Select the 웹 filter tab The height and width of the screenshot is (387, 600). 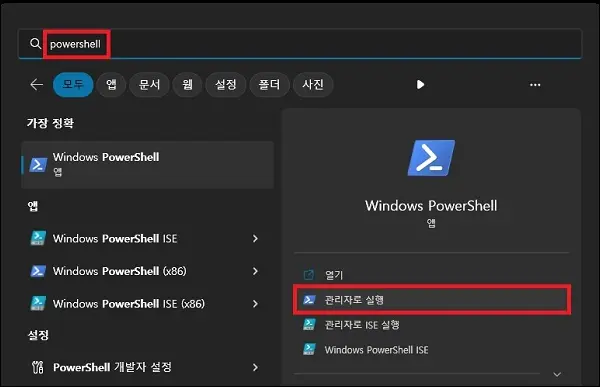click(x=187, y=84)
